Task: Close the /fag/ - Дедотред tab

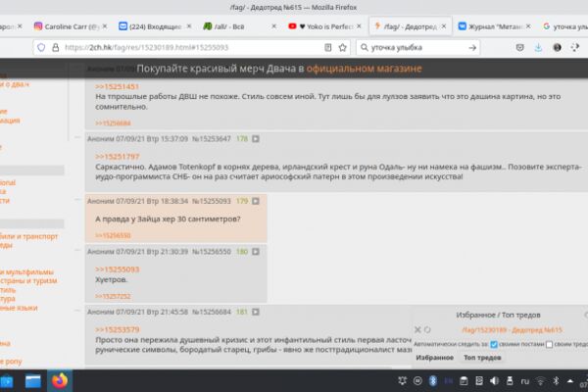Action: pos(444,26)
